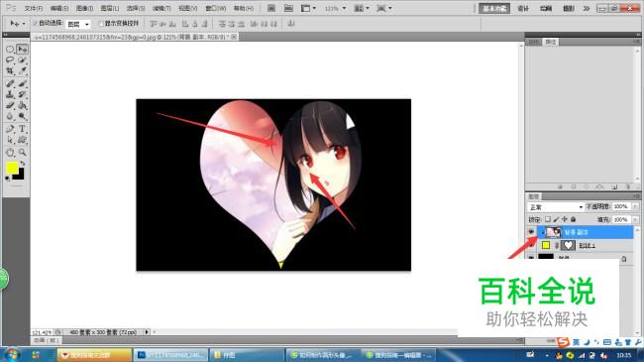Toggle the 自动选择 checkbox
The width and height of the screenshot is (644, 362).
(35, 24)
